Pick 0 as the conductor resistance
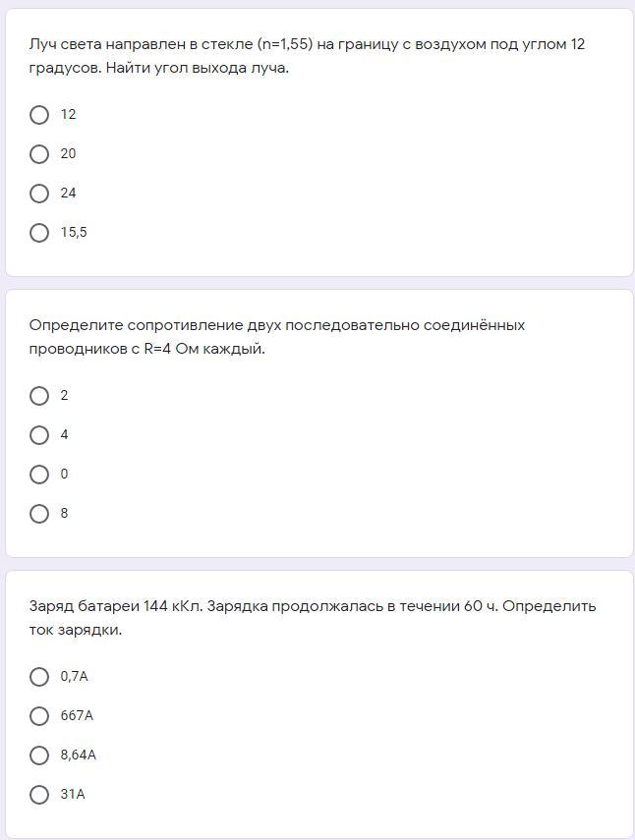This screenshot has width=635, height=840. [39, 475]
